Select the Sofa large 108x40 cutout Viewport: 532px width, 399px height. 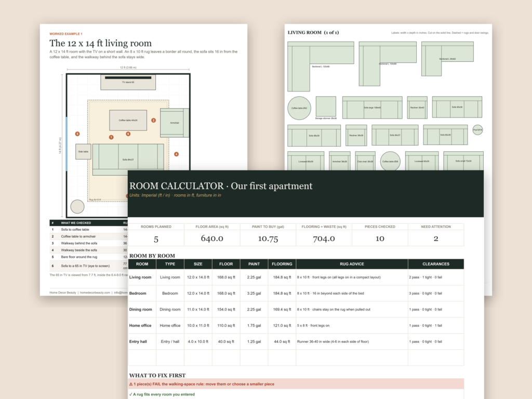point(372,108)
